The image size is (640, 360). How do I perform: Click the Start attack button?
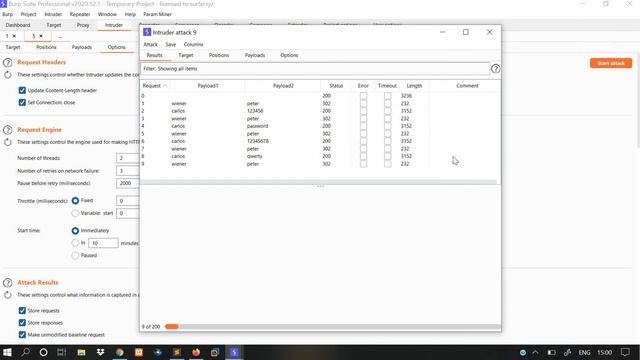coord(611,63)
